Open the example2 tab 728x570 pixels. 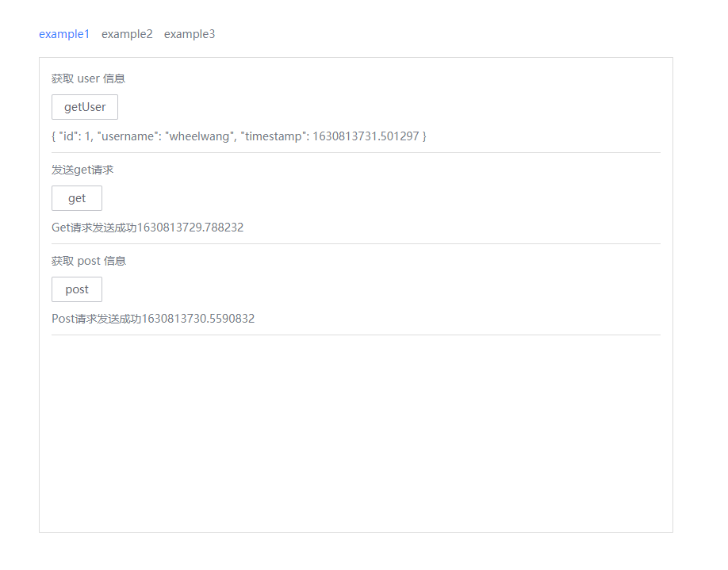click(127, 34)
